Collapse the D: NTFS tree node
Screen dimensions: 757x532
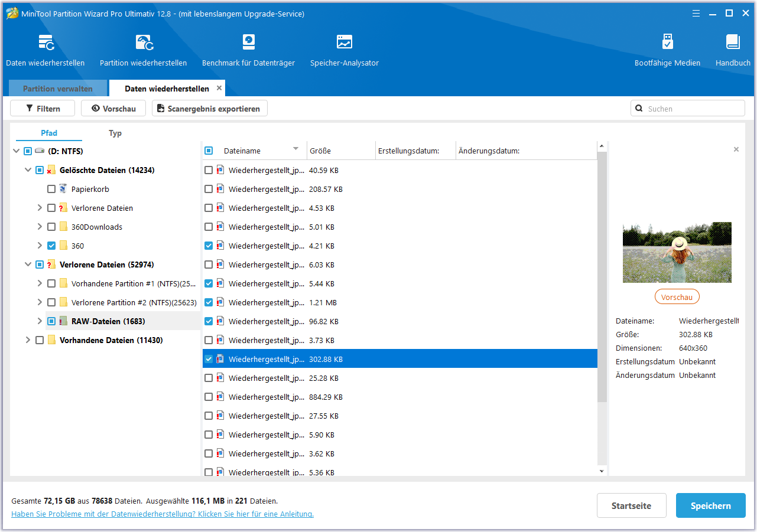[x=16, y=151]
